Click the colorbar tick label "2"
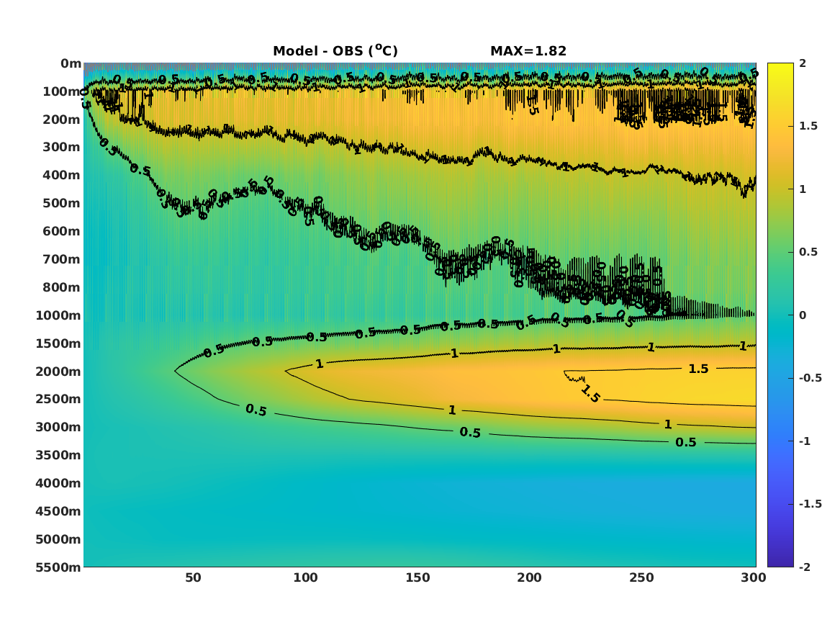 click(803, 63)
